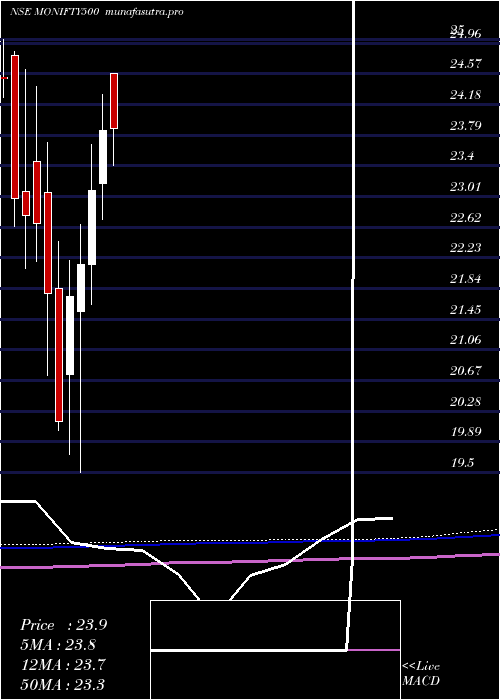The image size is (500, 700).
Task: Click the 21.45 price axis label
Action: [x=465, y=310]
